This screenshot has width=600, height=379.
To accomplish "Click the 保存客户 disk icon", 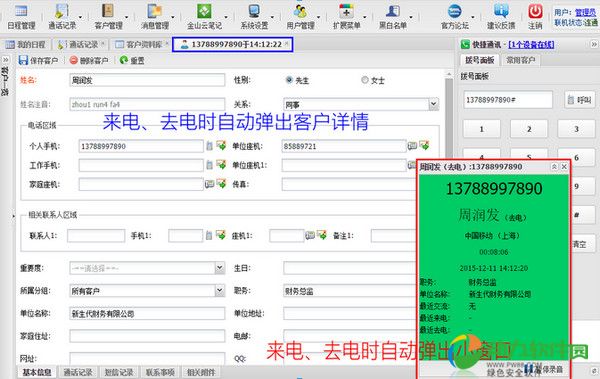I will click(x=23, y=60).
